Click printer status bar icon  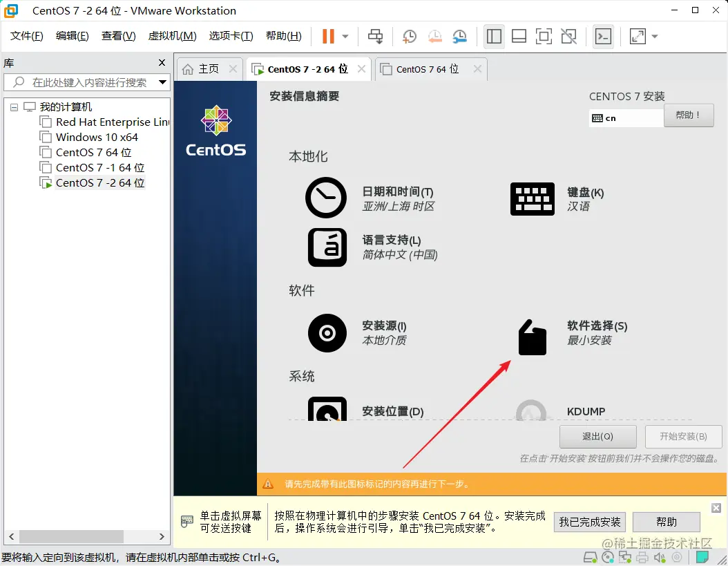[x=642, y=557]
